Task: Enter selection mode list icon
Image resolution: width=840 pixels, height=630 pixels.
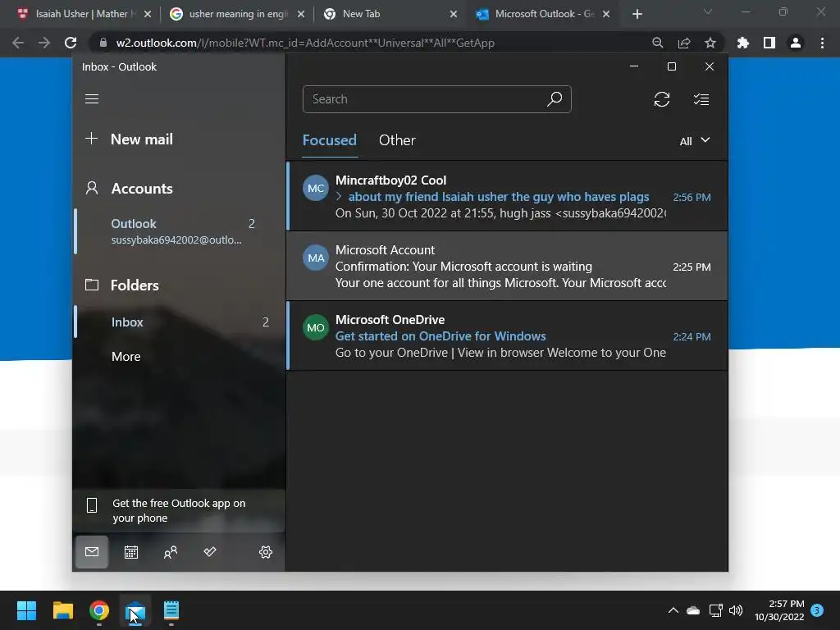Action: point(701,99)
